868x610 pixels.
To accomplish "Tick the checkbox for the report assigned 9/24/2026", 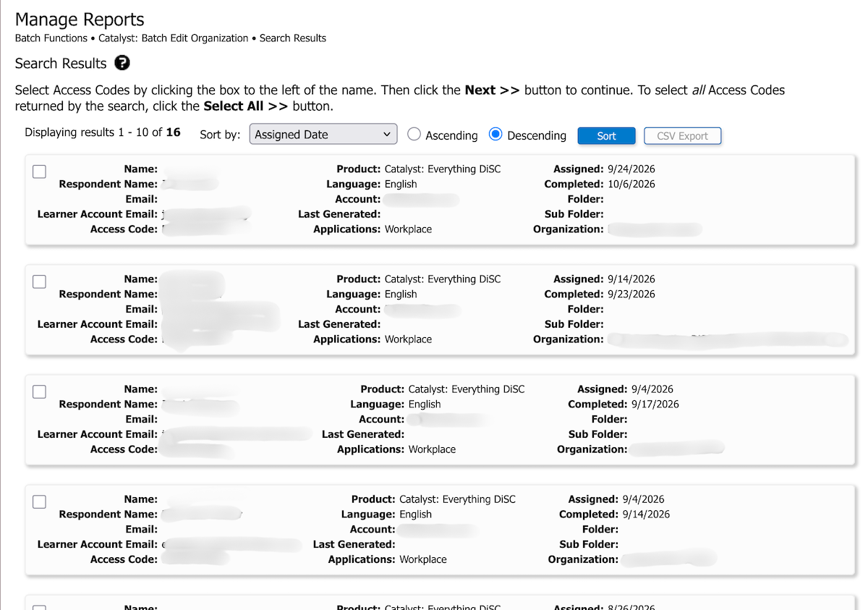I will (40, 171).
